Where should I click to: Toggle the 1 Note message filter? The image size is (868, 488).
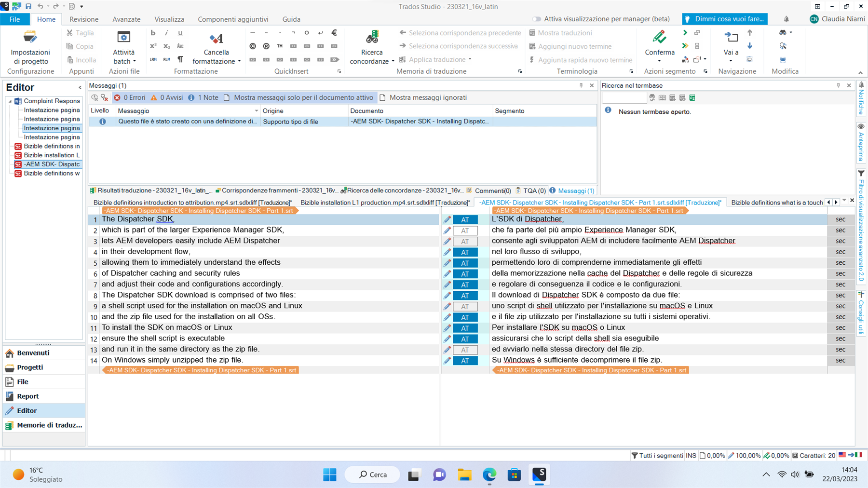tap(203, 97)
